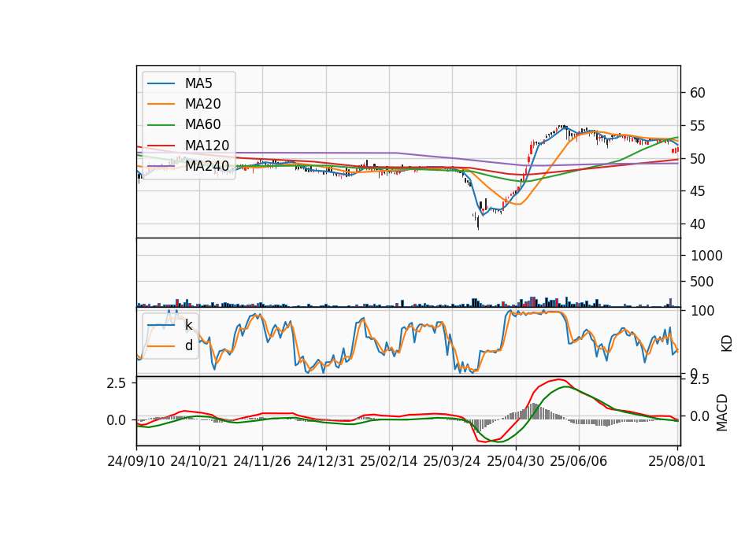This screenshot has height=543, width=756.
Task: Click the MA5 legend label
Action: coord(198,83)
